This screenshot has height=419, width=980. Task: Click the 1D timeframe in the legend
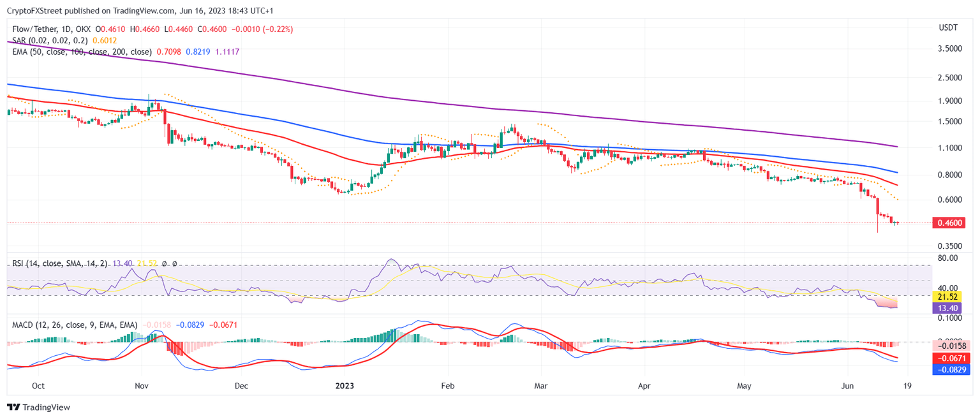pos(66,29)
